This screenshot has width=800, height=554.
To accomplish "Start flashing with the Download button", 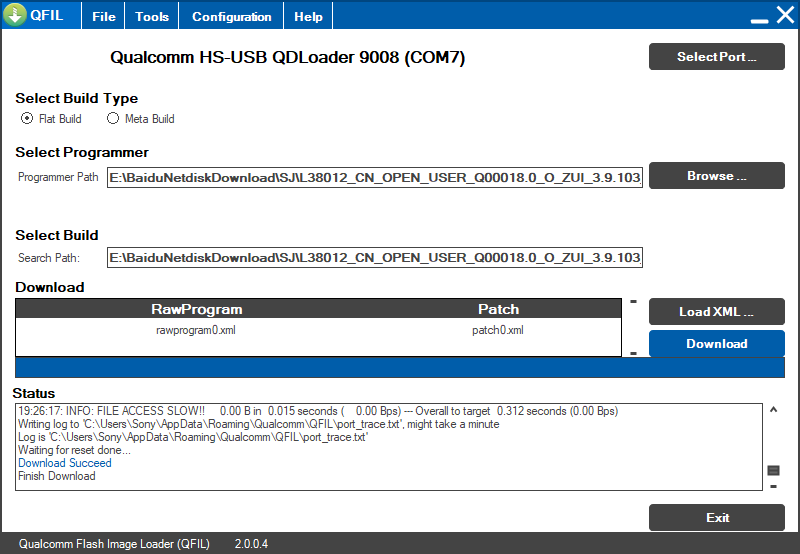I will tap(716, 343).
